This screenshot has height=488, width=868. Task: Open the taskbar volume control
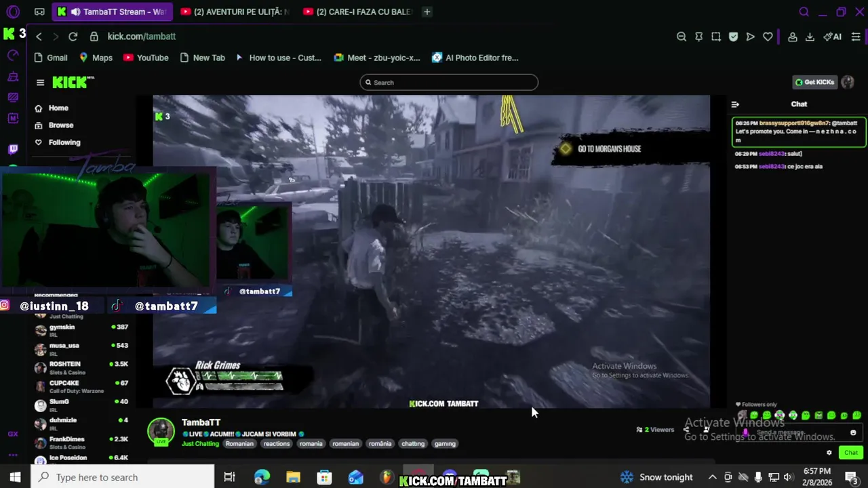(789, 477)
